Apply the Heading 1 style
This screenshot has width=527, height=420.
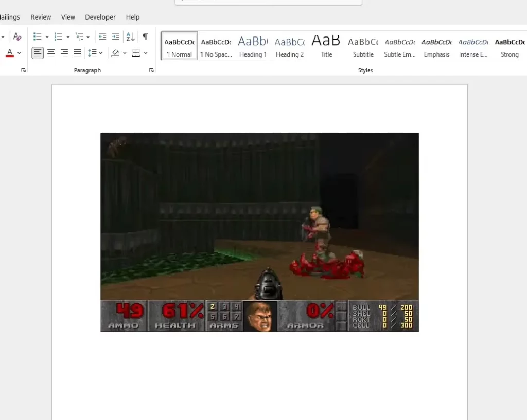(x=253, y=46)
